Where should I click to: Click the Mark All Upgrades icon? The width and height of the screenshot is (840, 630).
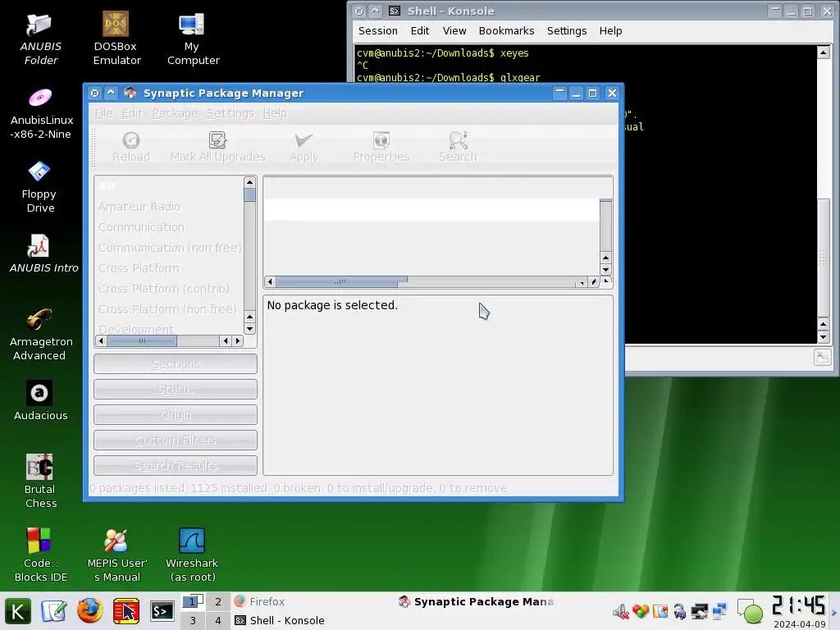(x=217, y=140)
